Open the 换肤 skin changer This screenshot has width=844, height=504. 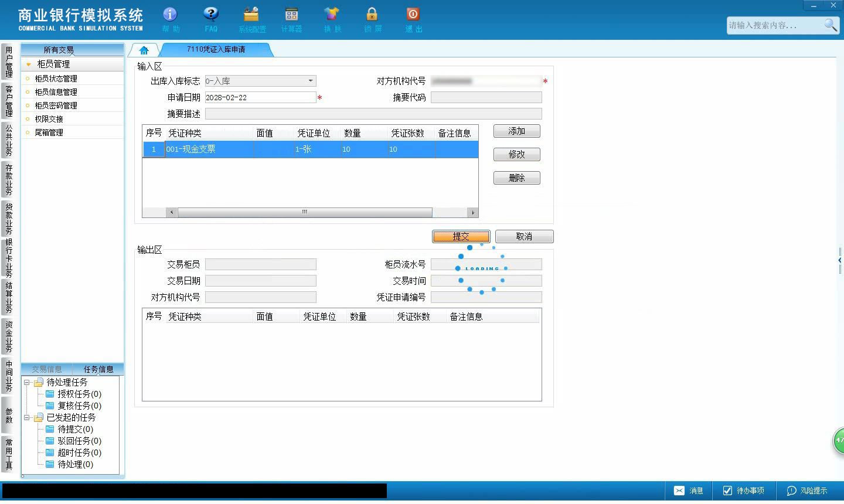pos(332,19)
